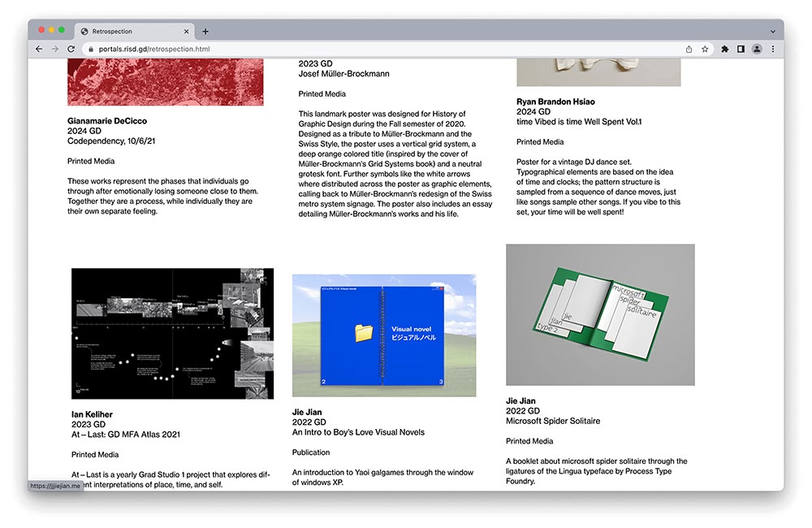This screenshot has width=812, height=528.
Task: Click the name Gianamarie DeCicco
Action: coord(107,121)
